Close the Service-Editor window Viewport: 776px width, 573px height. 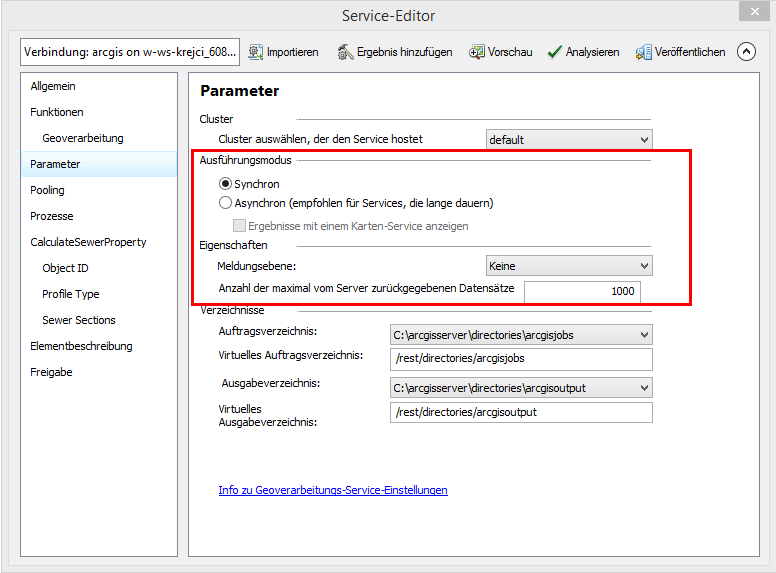click(754, 11)
